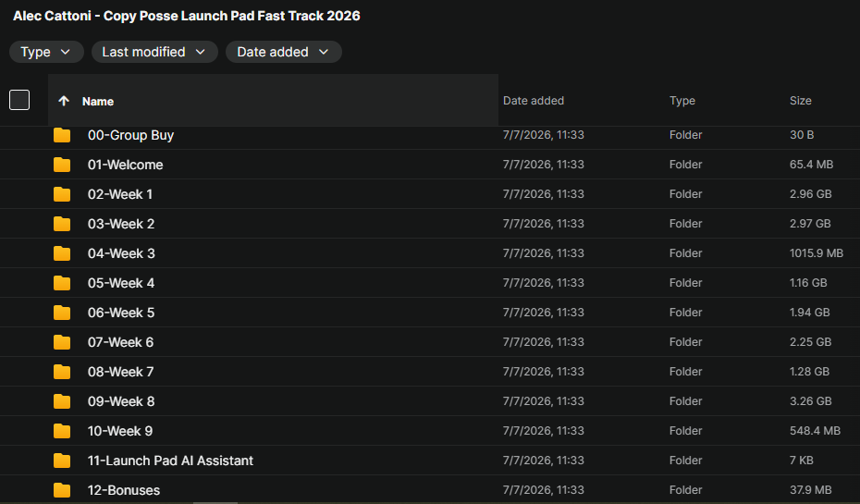Sort by the Size column header
Screen dimensions: 860x504
tap(800, 101)
